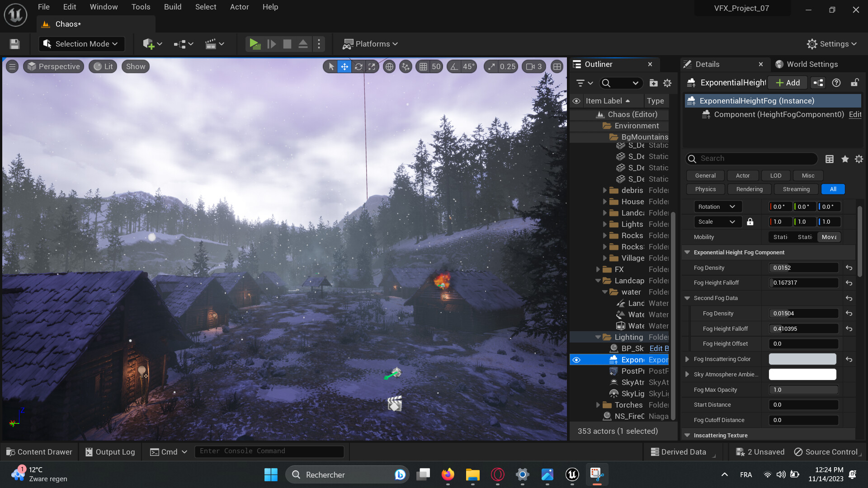Click the Add button in Details
Viewport: 868px width, 488px height.
[787, 83]
